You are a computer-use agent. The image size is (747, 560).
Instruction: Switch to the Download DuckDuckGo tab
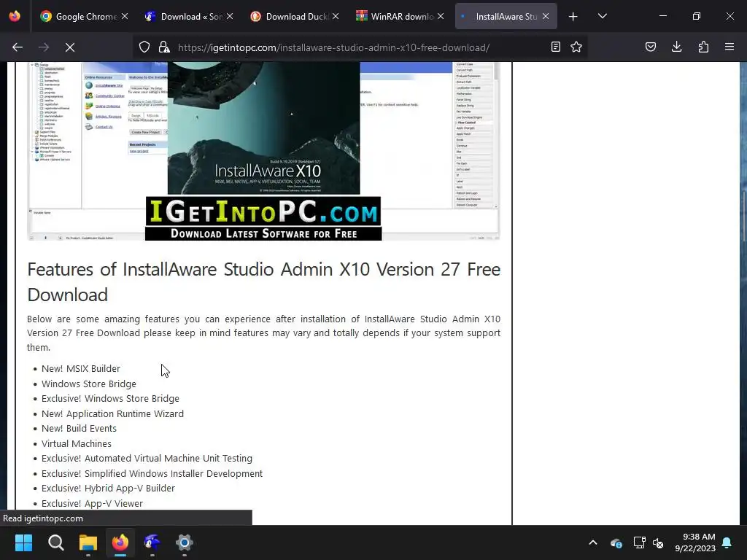pyautogui.click(x=295, y=16)
